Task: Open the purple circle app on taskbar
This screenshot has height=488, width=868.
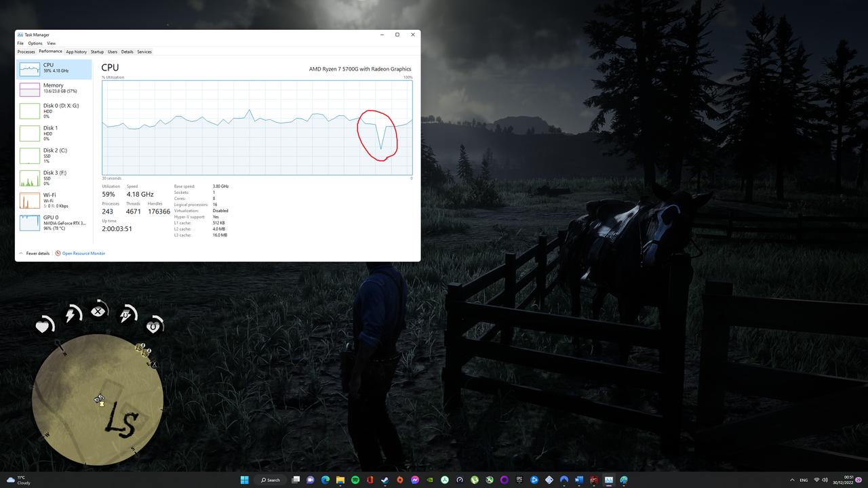Action: pyautogui.click(x=505, y=480)
